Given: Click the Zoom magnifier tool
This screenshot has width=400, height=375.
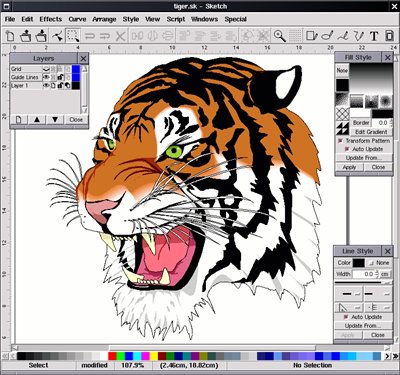Looking at the screenshot, I should coord(279,36).
